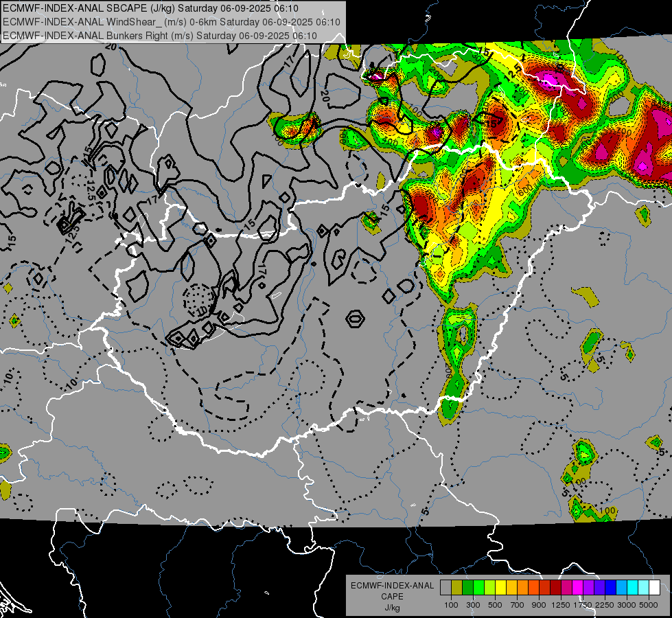Select the white legend swatch

654,588
